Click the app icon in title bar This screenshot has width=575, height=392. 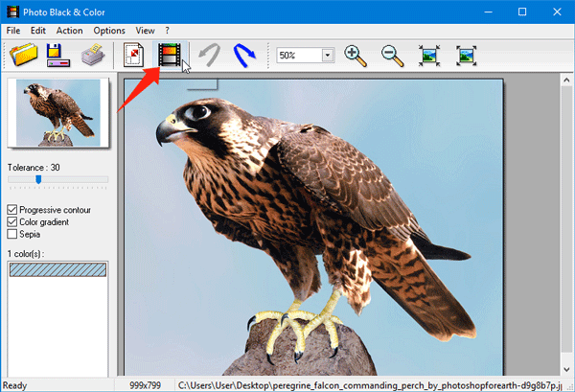click(12, 12)
